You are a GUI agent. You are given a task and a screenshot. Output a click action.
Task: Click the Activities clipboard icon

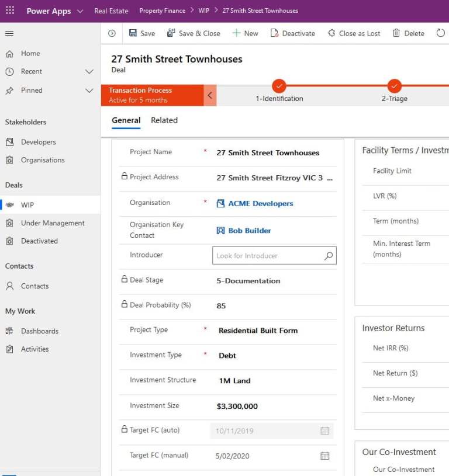10,349
